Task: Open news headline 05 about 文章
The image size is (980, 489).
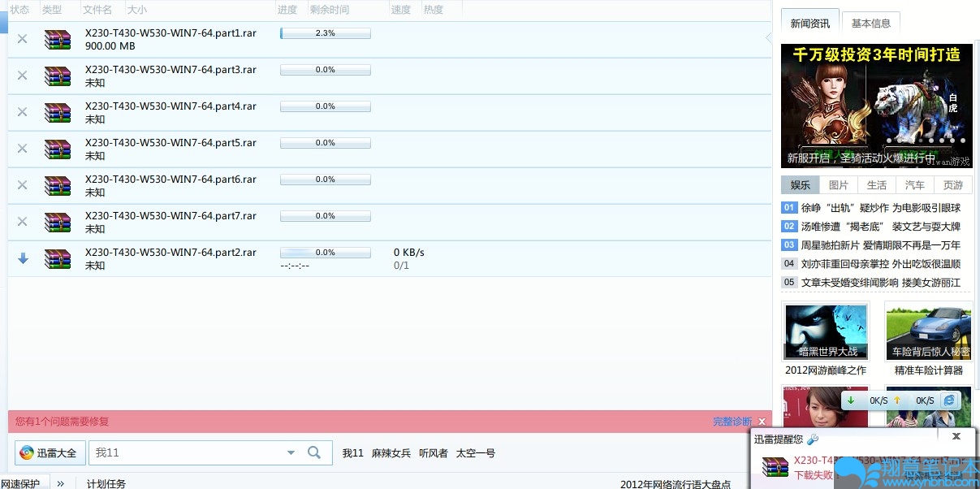Action: tap(881, 283)
